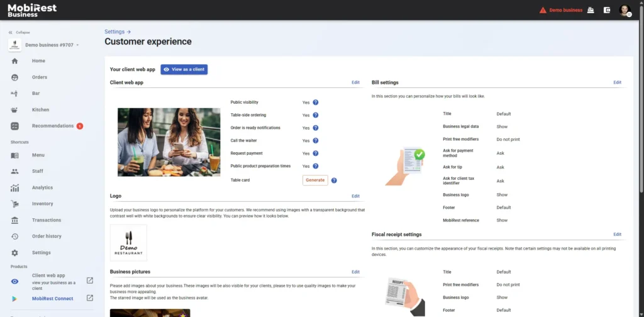This screenshot has width=644, height=317.
Task: Click help icon next to Call the waiter
Action: coord(316,141)
